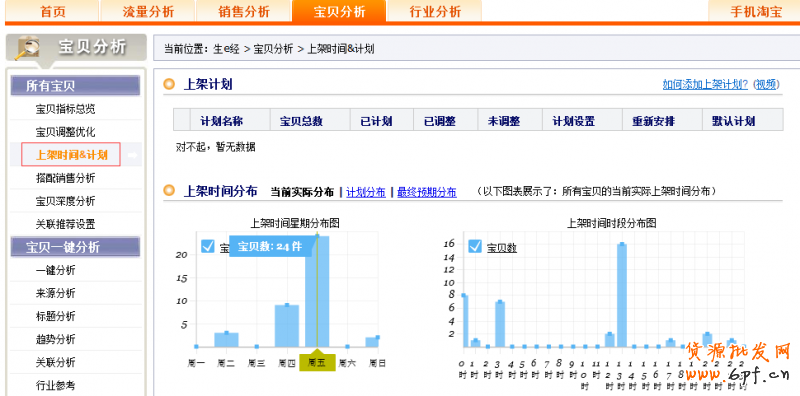Click arrow icon next to 上架时间&计划
This screenshot has width=800, height=396.
133,155
